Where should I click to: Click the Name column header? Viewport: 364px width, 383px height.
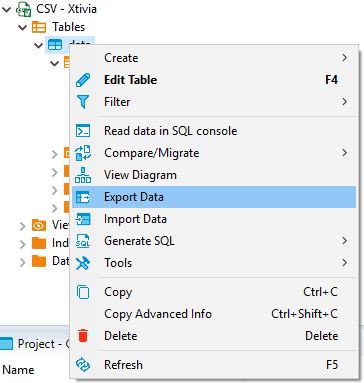pos(18,370)
